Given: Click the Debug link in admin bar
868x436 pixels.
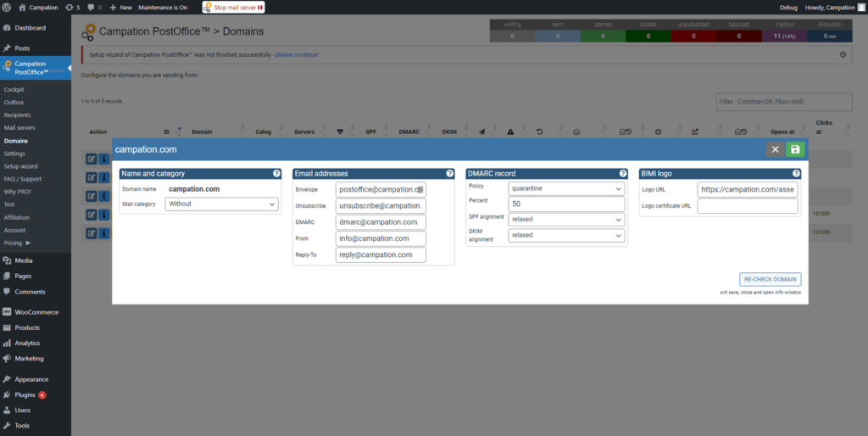Looking at the screenshot, I should (x=788, y=8).
